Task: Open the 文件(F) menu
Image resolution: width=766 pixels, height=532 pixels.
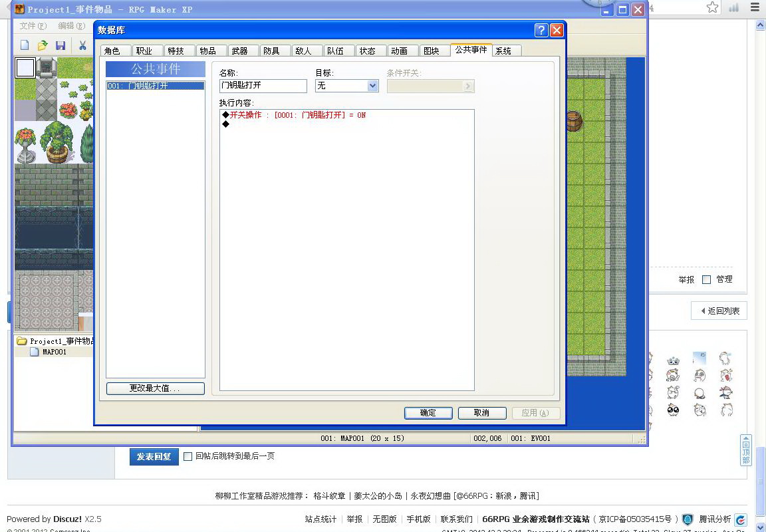Action: pyautogui.click(x=33, y=26)
